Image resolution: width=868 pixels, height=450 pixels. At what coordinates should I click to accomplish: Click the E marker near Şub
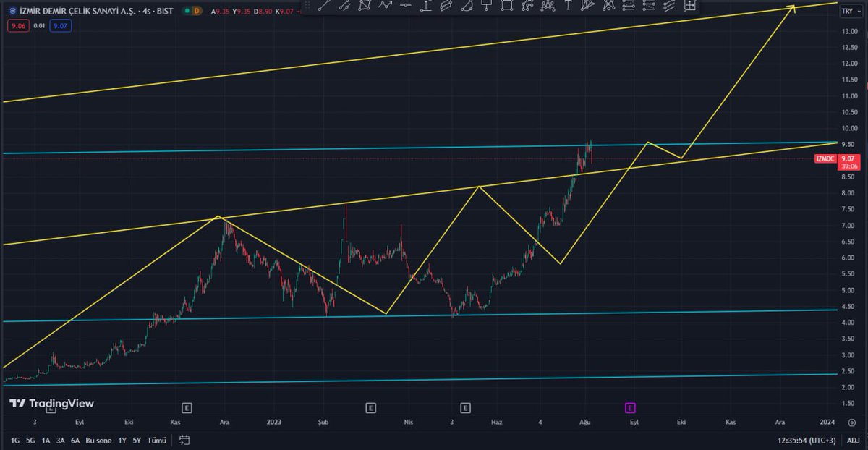(x=370, y=408)
